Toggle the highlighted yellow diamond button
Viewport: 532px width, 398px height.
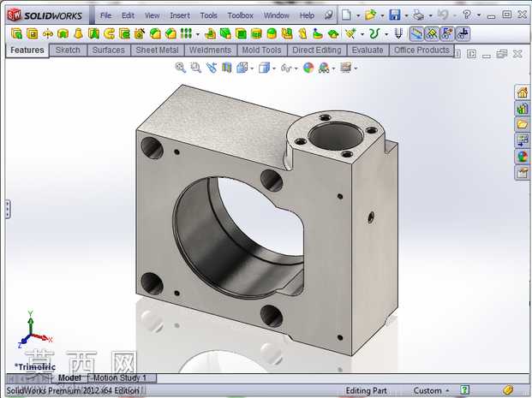432,34
